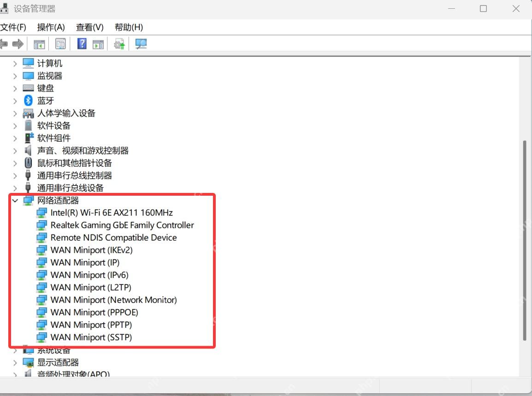Expand the 计算机 tree node
532x396 pixels.
(15, 64)
